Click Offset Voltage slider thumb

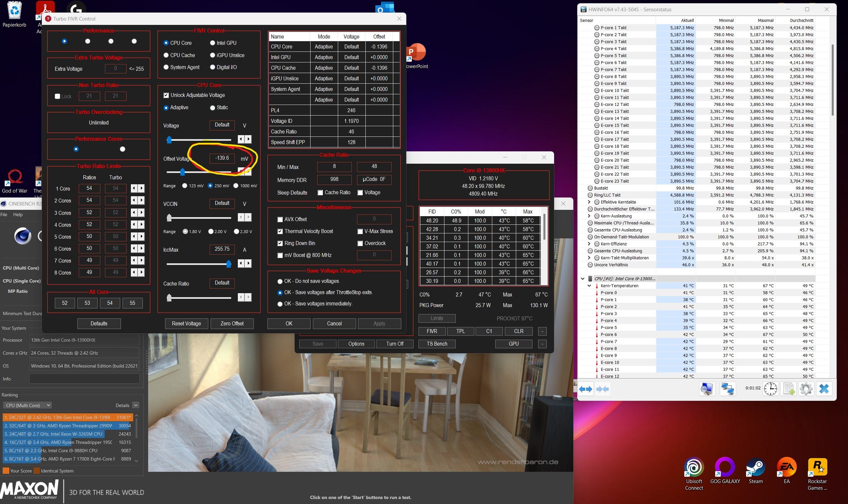[x=182, y=172]
